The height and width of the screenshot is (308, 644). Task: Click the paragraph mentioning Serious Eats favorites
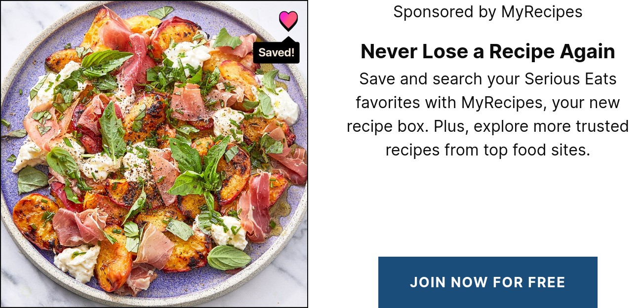488,114
